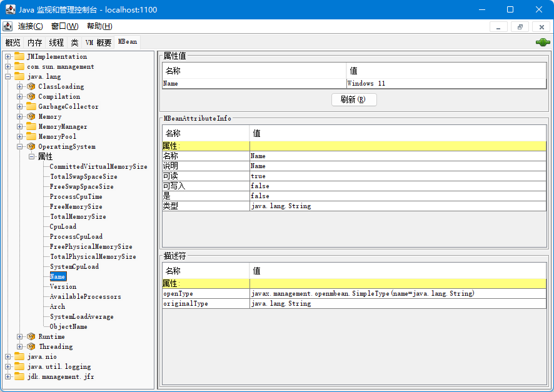This screenshot has height=392, width=554.
Task: Select the ClassLoading MBean bean icon
Action: (x=31, y=87)
